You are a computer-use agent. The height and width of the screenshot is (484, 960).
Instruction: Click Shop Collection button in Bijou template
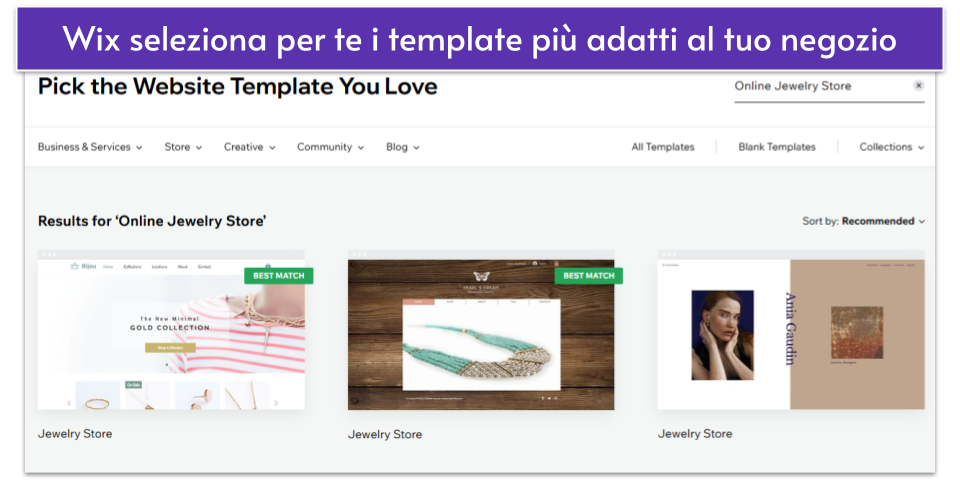(170, 348)
